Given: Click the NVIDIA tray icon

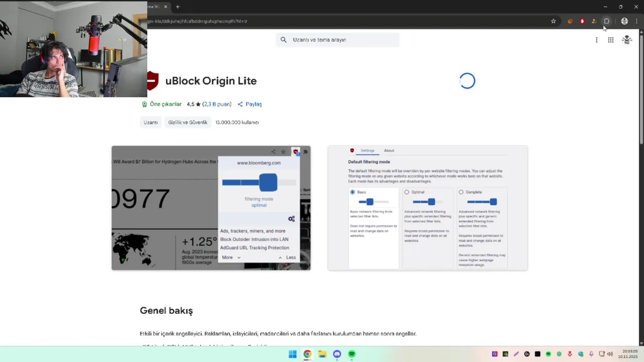Looking at the screenshot, I should coord(505,354).
